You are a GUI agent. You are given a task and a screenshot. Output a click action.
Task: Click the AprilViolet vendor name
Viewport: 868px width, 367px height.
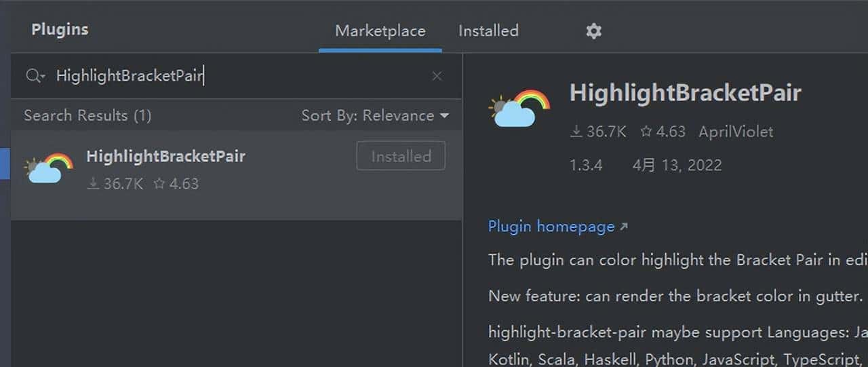(736, 132)
